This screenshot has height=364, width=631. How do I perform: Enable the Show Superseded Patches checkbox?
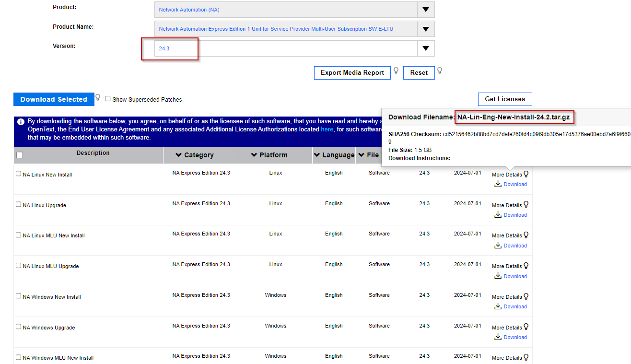click(107, 99)
